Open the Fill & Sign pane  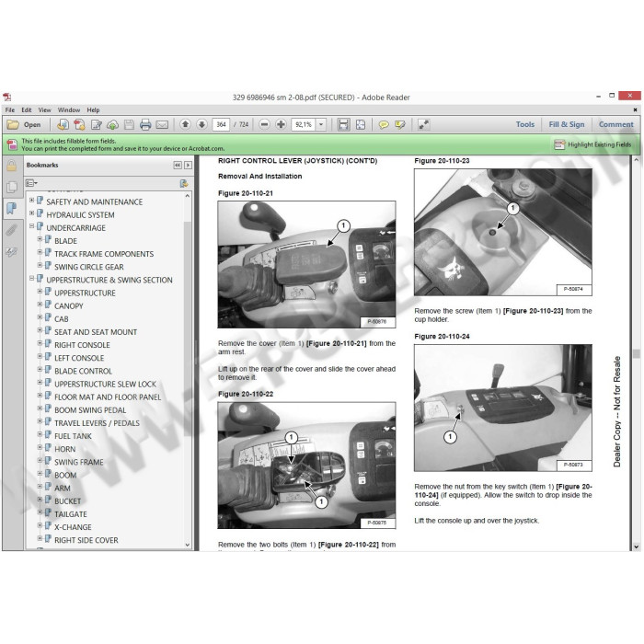[567, 124]
